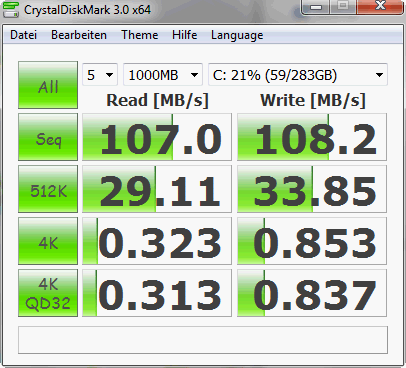
Task: Click the CrystalDiskMark title bar app icon
Action: (x=11, y=9)
